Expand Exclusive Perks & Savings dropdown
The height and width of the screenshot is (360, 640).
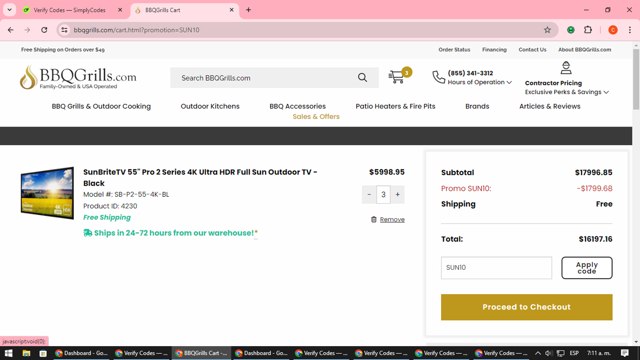tap(567, 92)
